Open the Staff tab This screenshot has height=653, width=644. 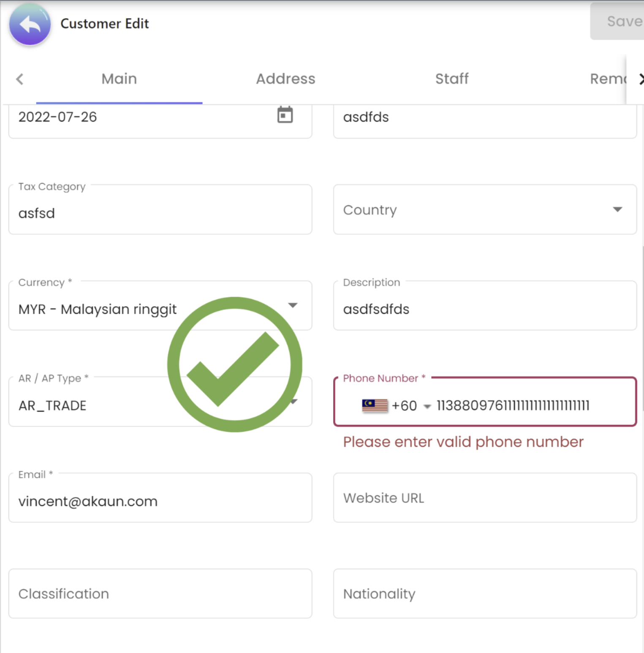tap(452, 79)
